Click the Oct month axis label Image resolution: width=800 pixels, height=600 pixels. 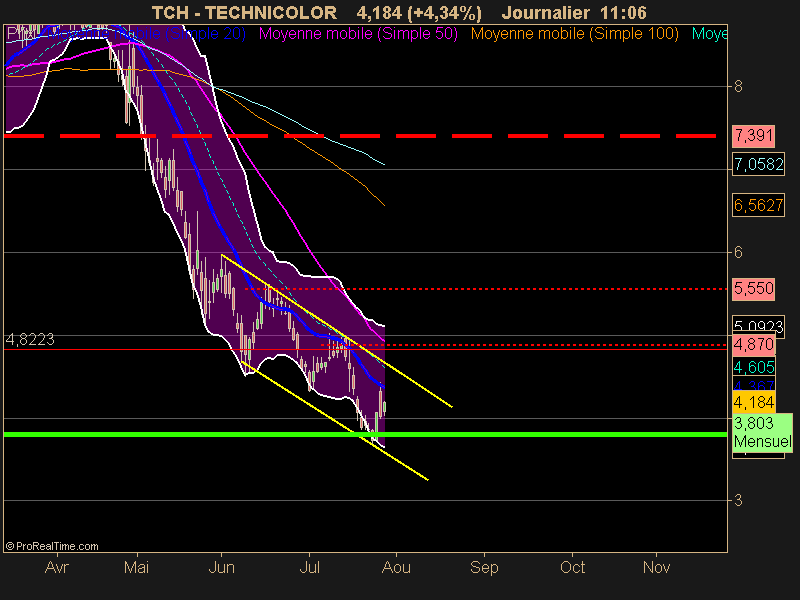pyautogui.click(x=572, y=567)
